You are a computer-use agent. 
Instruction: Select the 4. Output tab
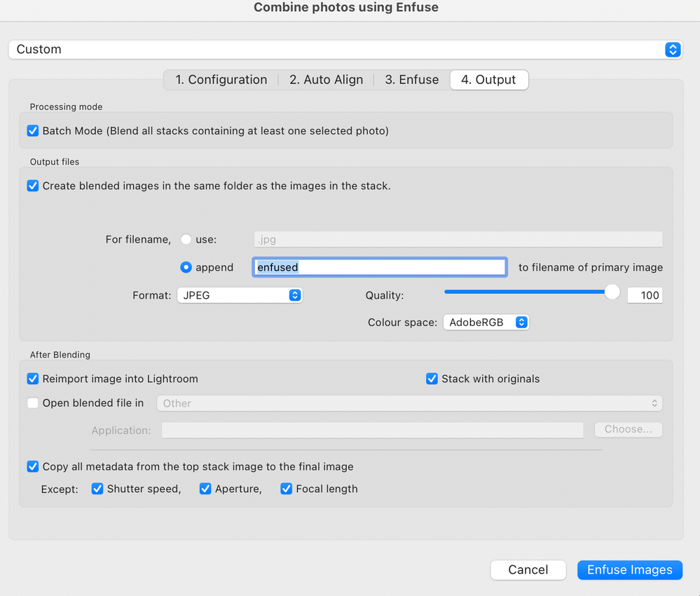pos(489,79)
